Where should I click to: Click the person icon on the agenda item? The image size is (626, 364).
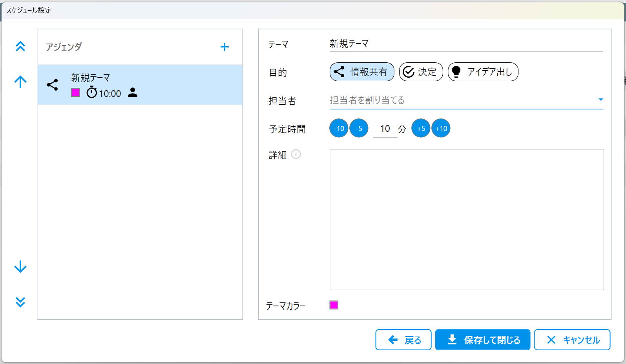coord(133,93)
